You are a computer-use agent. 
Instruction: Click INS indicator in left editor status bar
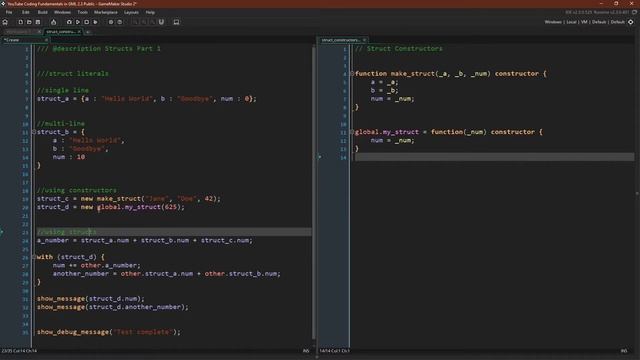[x=306, y=351]
